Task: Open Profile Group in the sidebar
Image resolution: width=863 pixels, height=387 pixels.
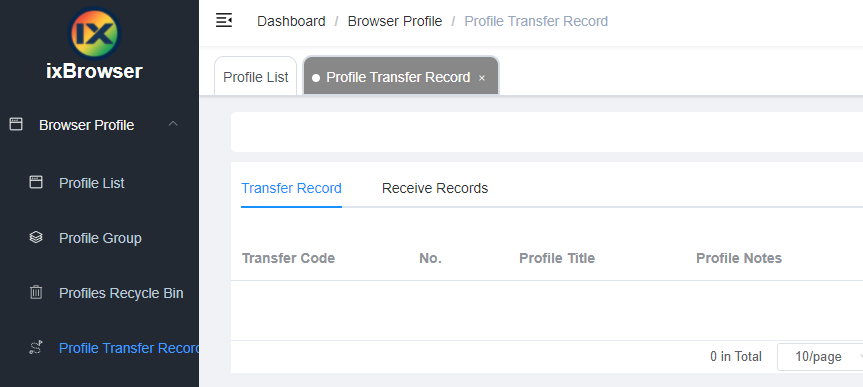Action: pos(100,238)
